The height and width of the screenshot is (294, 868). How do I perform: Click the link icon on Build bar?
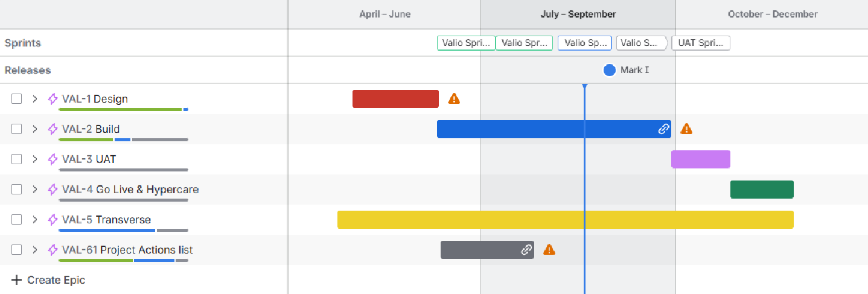tap(663, 129)
